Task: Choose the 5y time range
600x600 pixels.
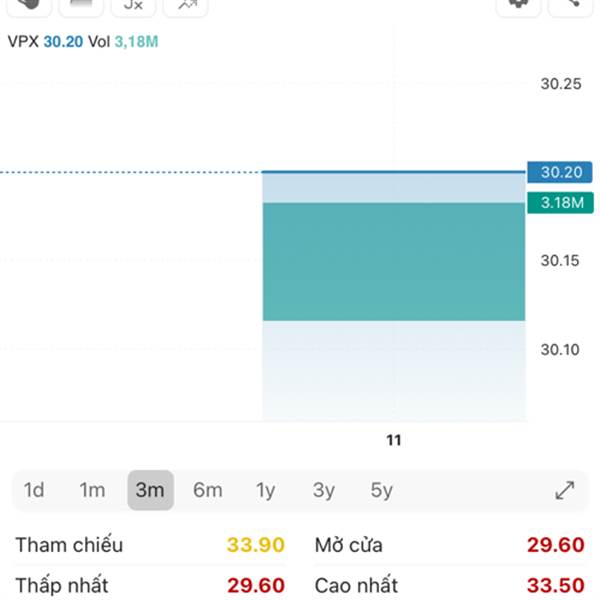Action: (x=381, y=490)
